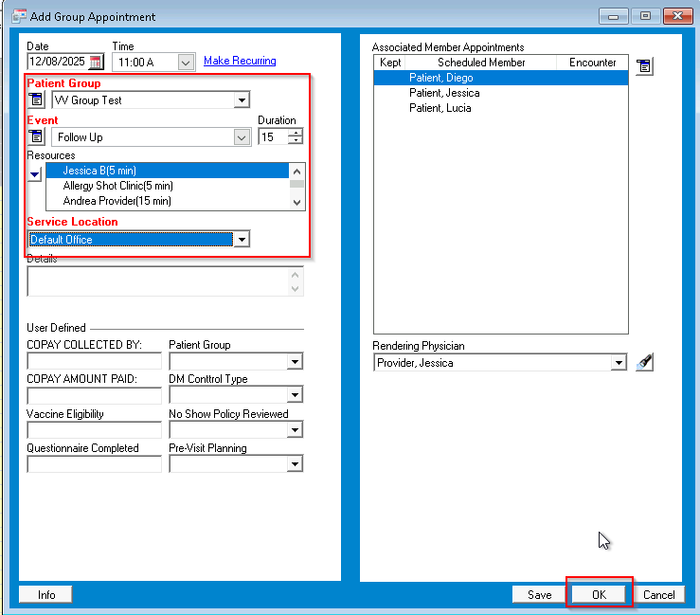
Task: Click the Save button
Action: click(x=539, y=594)
